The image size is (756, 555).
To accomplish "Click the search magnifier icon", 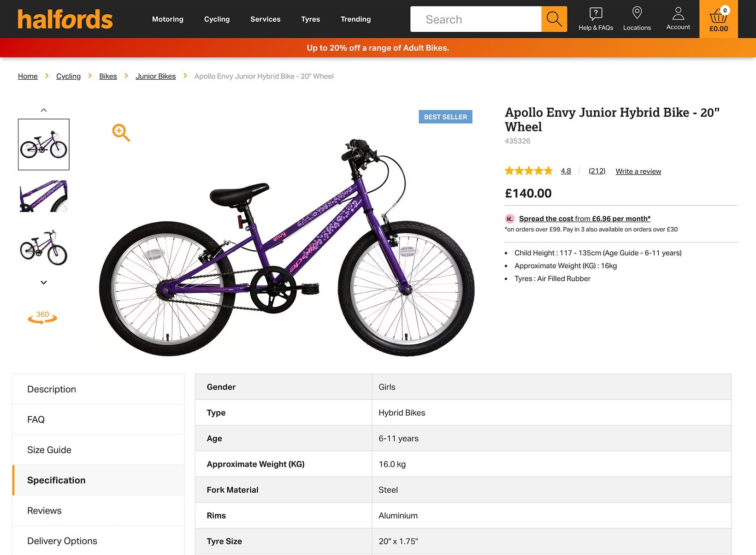I will click(554, 19).
